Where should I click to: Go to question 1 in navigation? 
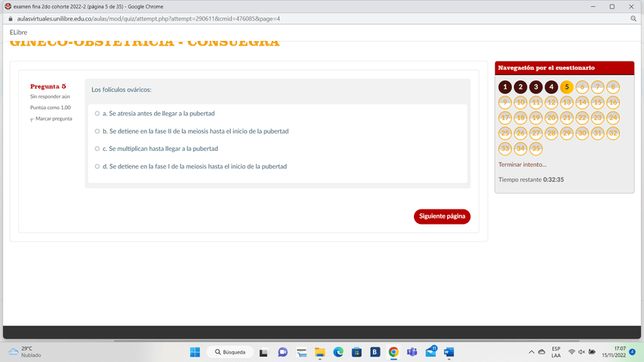pyautogui.click(x=505, y=87)
